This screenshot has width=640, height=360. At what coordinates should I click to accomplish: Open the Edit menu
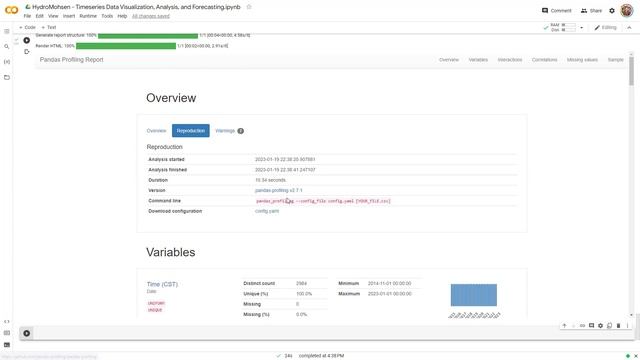(x=40, y=16)
